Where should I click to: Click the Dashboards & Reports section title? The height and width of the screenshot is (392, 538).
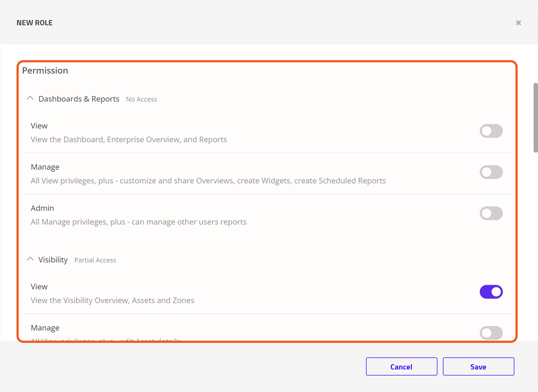pos(79,99)
